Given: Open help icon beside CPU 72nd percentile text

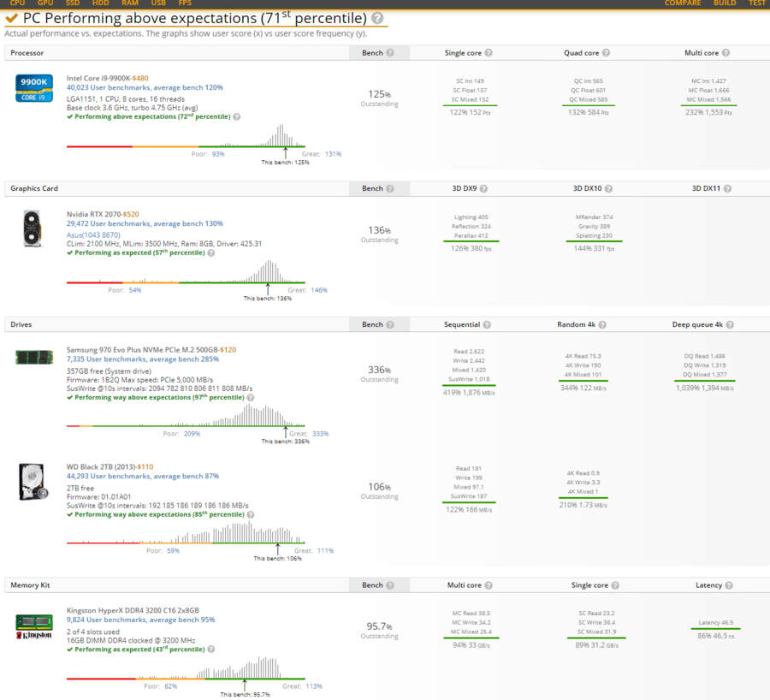Looking at the screenshot, I should 237,117.
